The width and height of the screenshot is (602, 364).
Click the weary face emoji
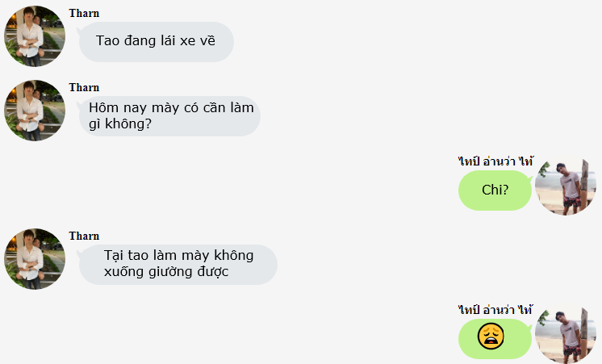[x=491, y=336]
